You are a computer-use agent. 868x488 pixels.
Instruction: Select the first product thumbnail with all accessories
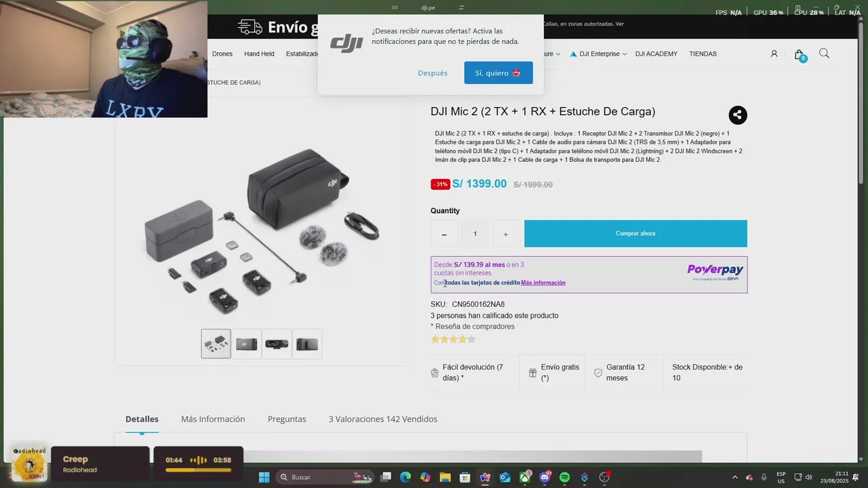tap(216, 344)
